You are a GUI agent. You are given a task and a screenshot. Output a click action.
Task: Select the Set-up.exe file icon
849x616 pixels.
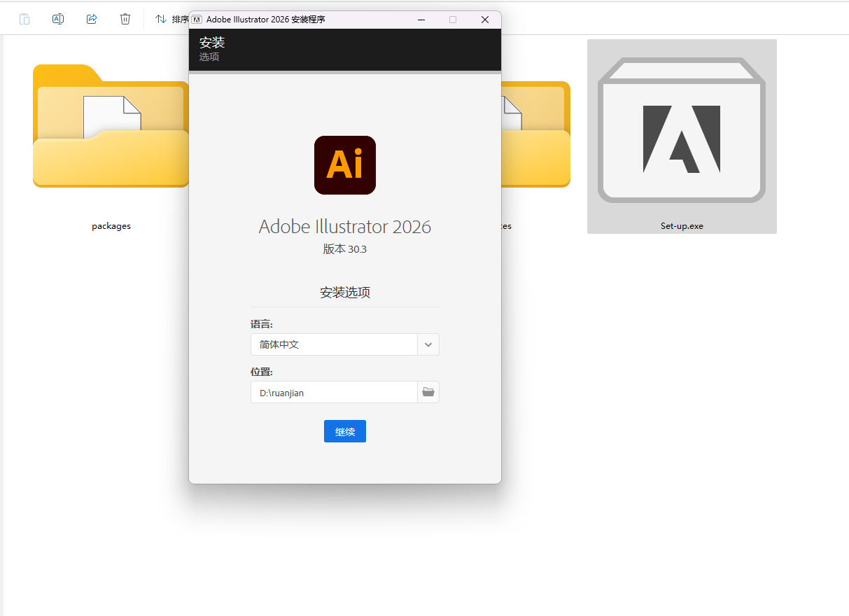682,129
